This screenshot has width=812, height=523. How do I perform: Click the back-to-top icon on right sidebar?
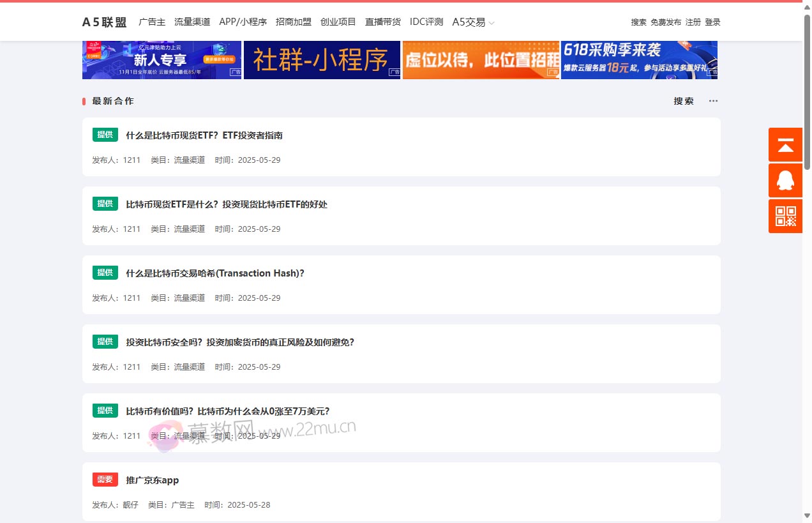785,145
